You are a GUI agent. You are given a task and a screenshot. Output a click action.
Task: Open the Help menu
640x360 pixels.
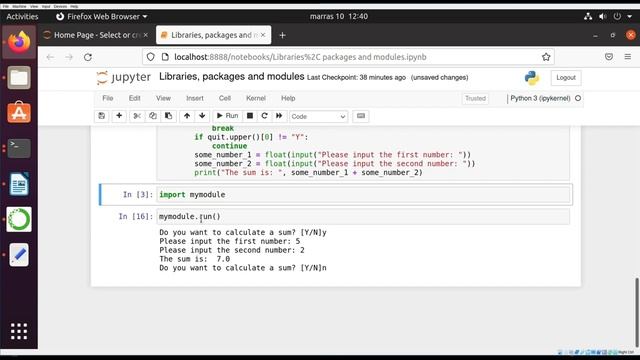click(x=288, y=98)
